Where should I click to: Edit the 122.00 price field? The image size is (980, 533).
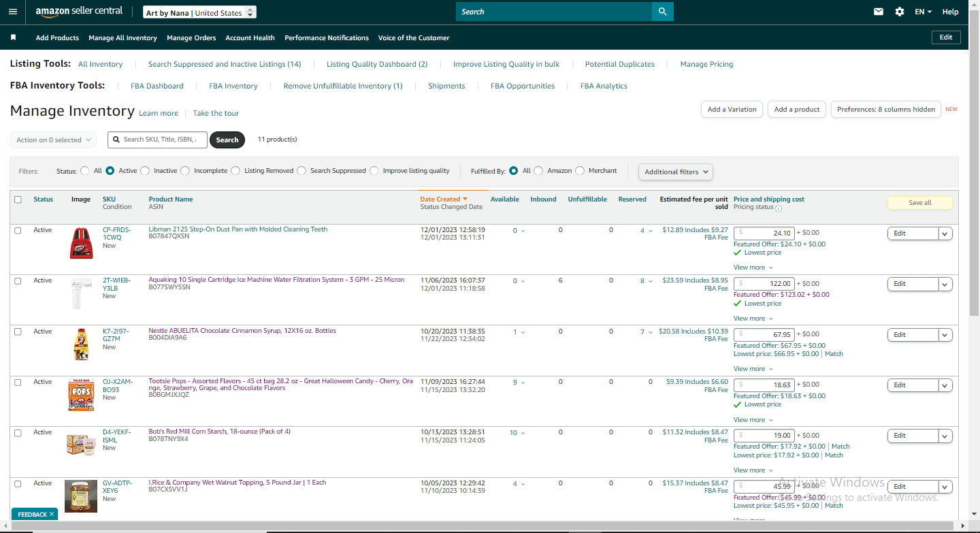point(764,283)
